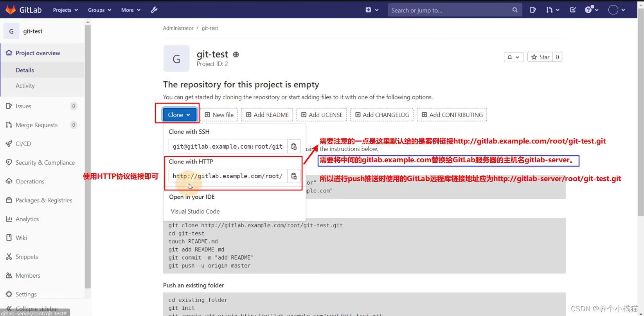Image resolution: width=644 pixels, height=316 pixels.
Task: Click Add README button
Action: (x=267, y=115)
